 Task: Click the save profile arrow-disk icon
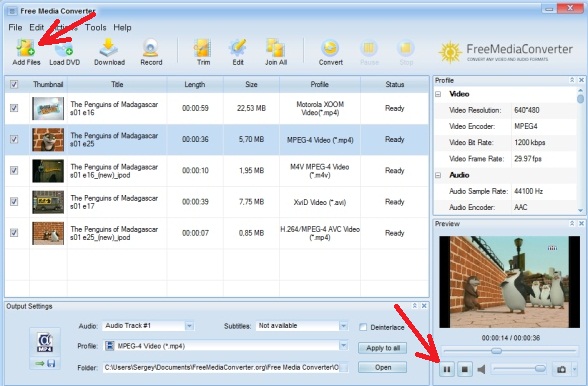(45, 363)
